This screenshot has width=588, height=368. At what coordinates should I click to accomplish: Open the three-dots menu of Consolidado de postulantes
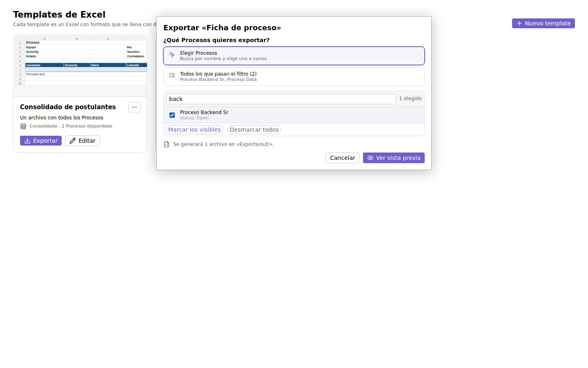(134, 107)
